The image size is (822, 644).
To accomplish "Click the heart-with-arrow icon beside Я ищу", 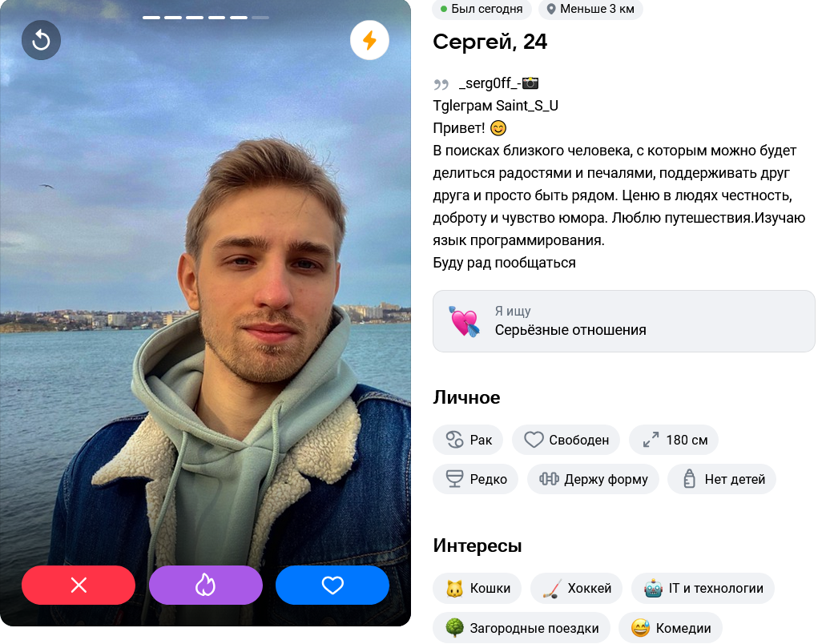I will pos(463,321).
